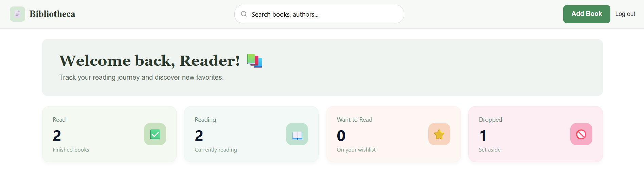Screen dimensions: 644x178
Task: Open the Bibliotheca home title
Action: pos(52,14)
